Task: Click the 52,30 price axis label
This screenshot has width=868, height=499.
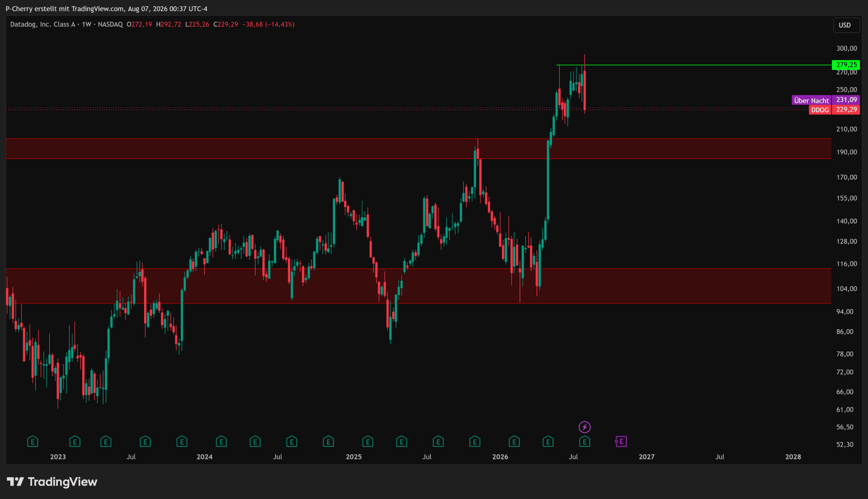Action: [x=845, y=444]
